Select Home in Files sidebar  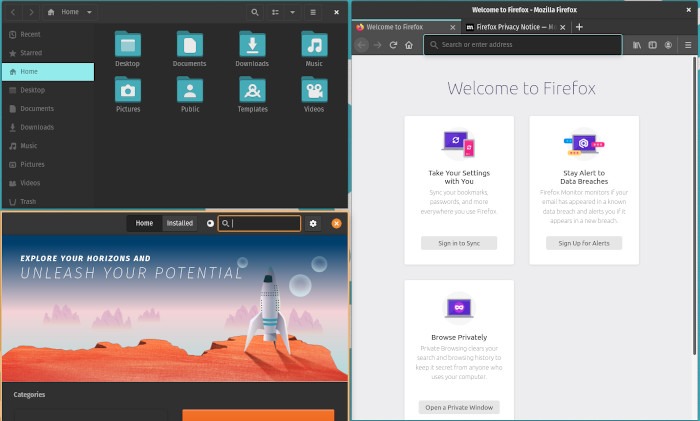click(x=48, y=71)
